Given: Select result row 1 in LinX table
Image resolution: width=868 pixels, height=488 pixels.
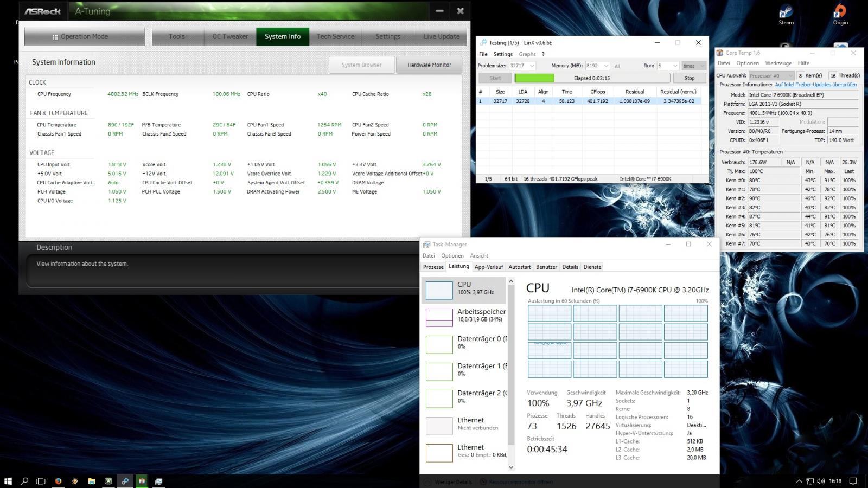Looking at the screenshot, I should 589,101.
